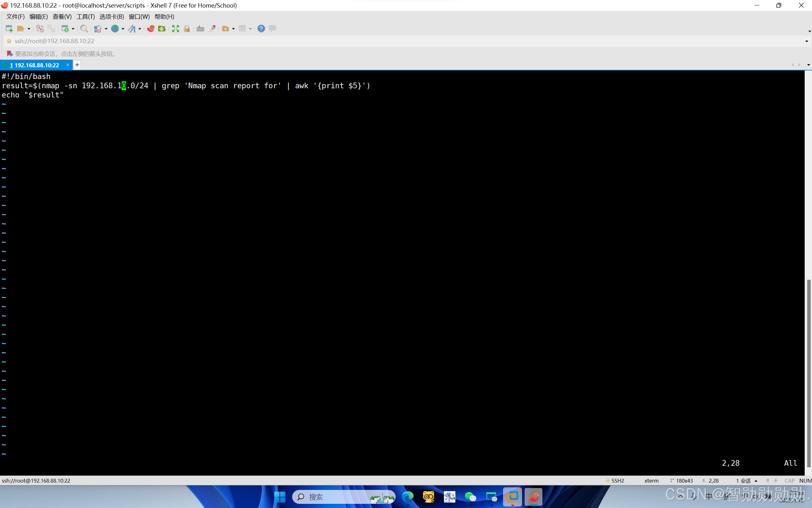Open session Properties gear icon
The height and width of the screenshot is (508, 812).
click(66, 29)
